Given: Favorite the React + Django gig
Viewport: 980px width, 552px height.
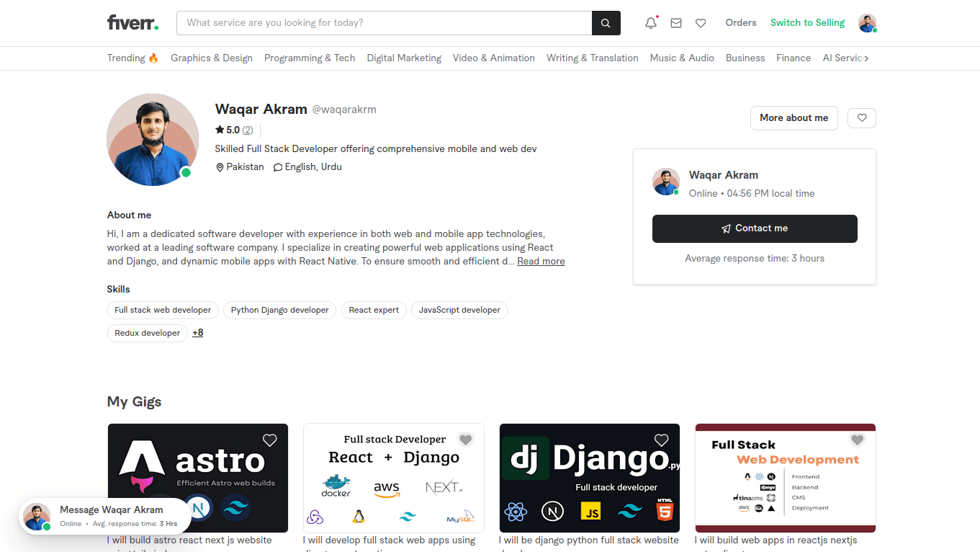Looking at the screenshot, I should (x=465, y=440).
